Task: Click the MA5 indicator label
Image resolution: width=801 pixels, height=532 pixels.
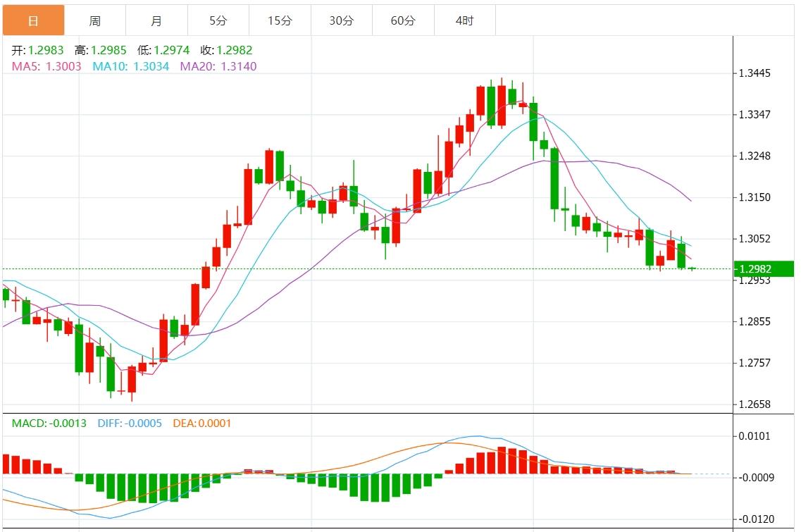Action: point(46,66)
